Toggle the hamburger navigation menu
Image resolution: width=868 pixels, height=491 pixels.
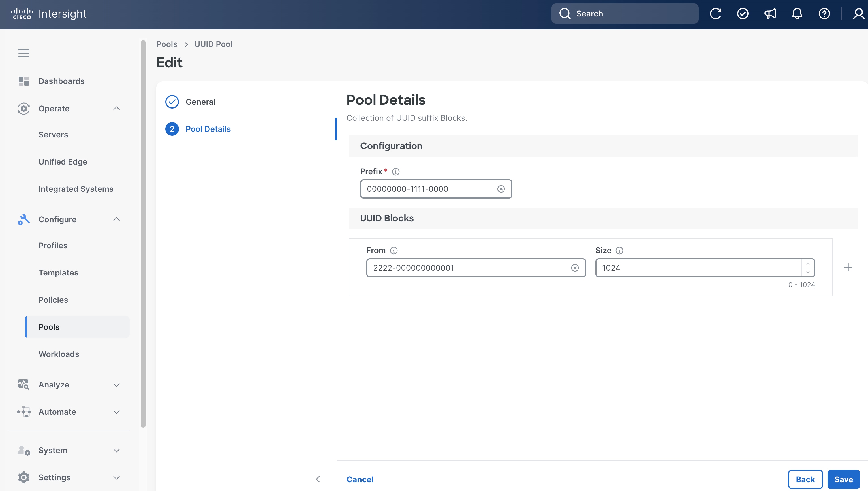tap(23, 53)
